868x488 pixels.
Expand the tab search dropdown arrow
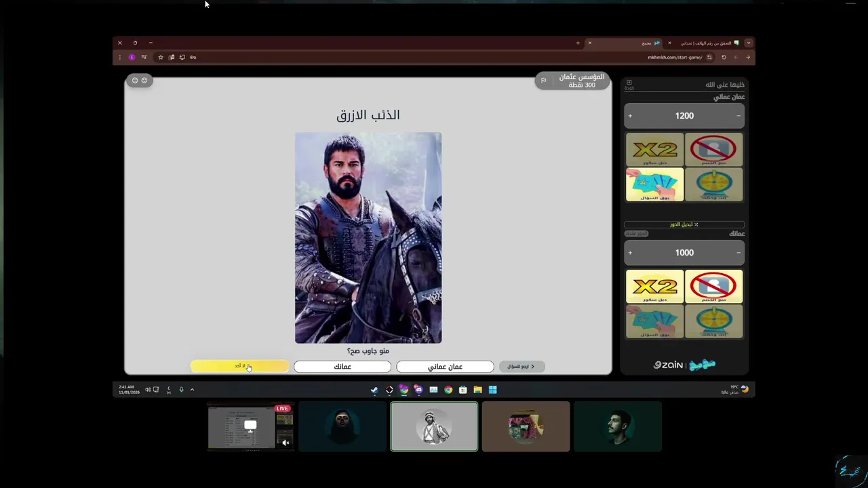[749, 43]
